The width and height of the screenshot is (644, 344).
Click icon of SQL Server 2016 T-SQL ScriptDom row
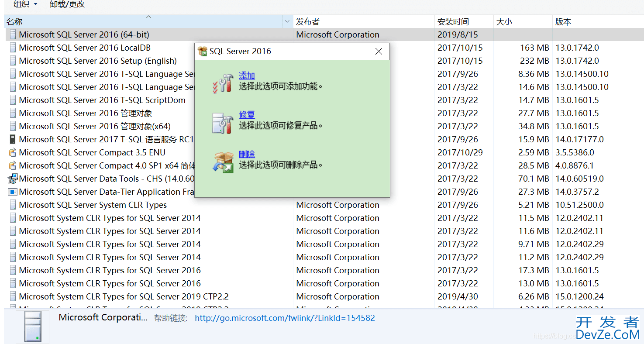point(13,100)
